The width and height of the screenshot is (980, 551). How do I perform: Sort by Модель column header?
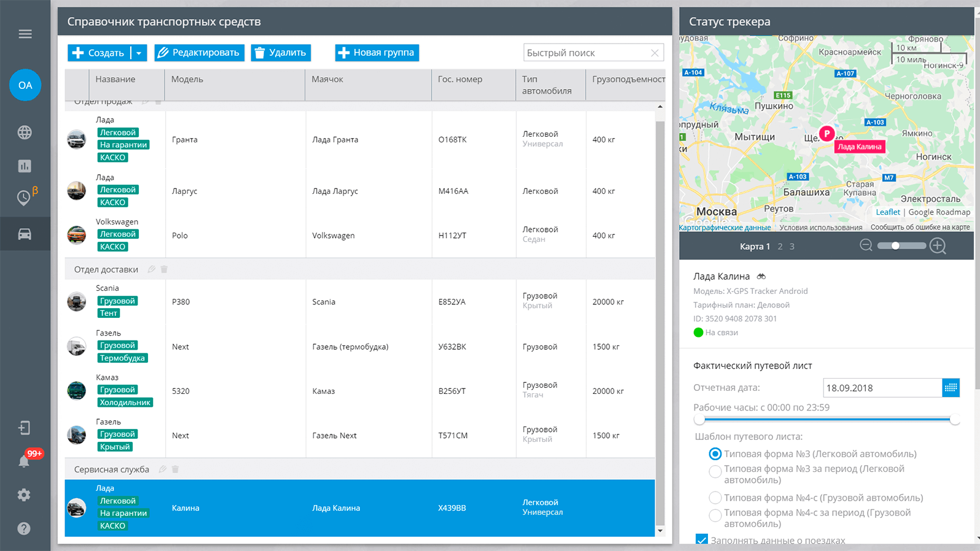235,85
